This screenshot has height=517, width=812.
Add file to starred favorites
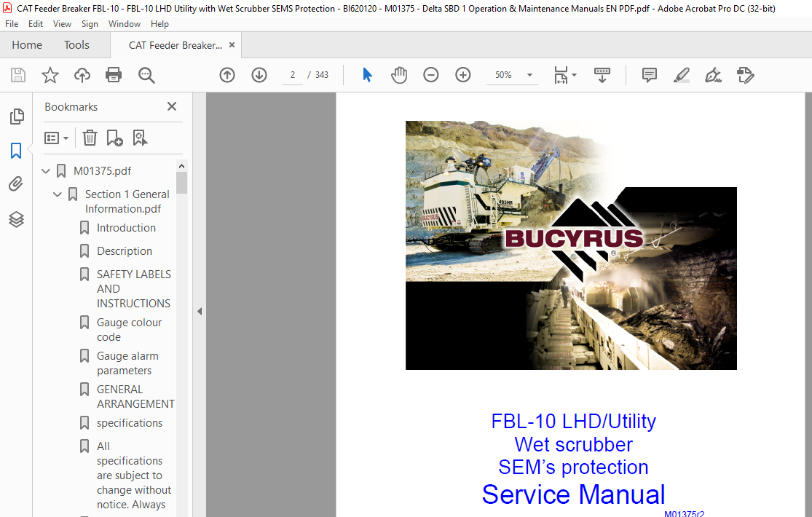point(50,75)
